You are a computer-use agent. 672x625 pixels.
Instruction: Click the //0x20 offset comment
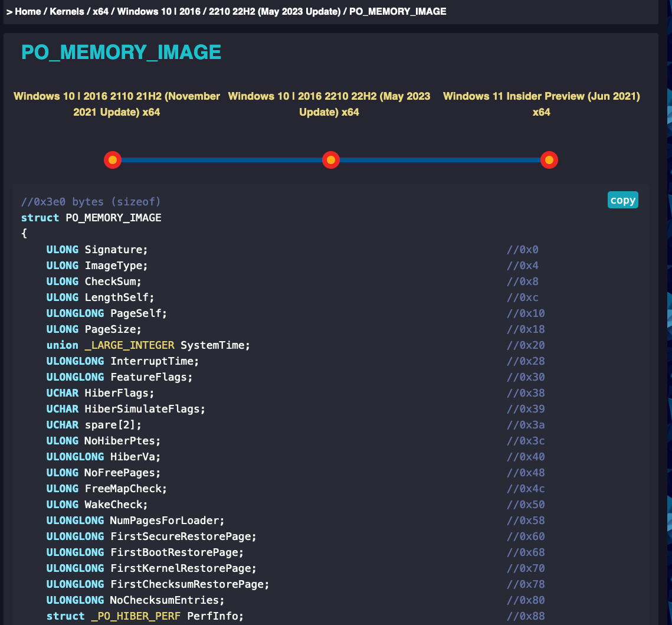(x=526, y=345)
